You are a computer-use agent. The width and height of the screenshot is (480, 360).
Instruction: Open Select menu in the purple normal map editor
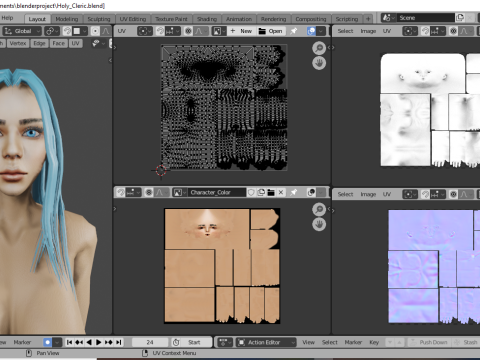pyautogui.click(x=345, y=194)
